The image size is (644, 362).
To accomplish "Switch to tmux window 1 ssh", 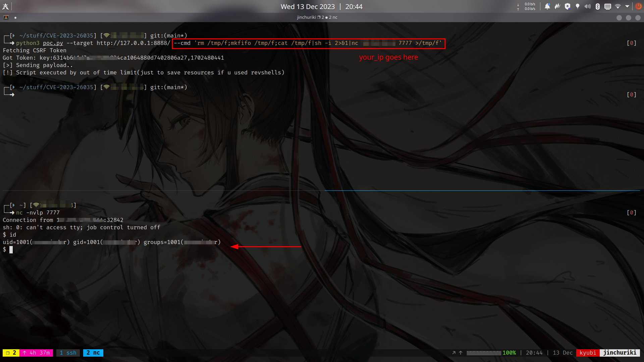I will tap(68, 353).
